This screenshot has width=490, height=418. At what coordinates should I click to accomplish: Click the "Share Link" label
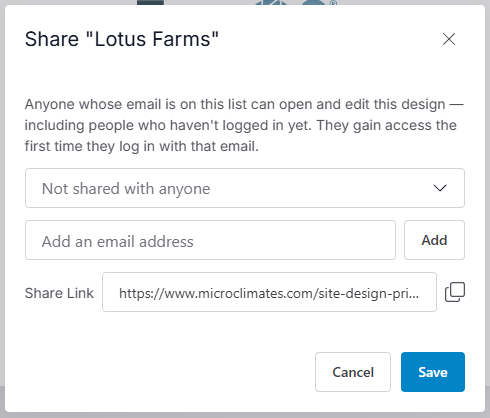(59, 293)
